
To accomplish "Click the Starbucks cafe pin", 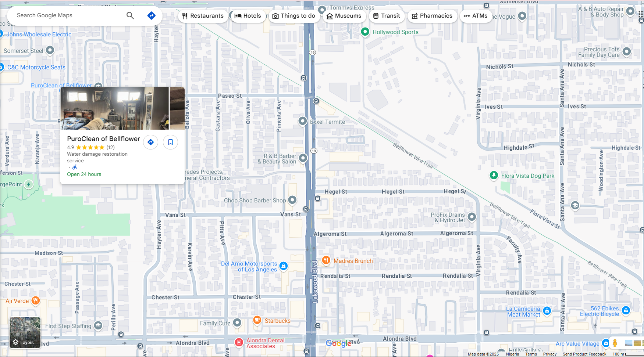I will click(257, 320).
